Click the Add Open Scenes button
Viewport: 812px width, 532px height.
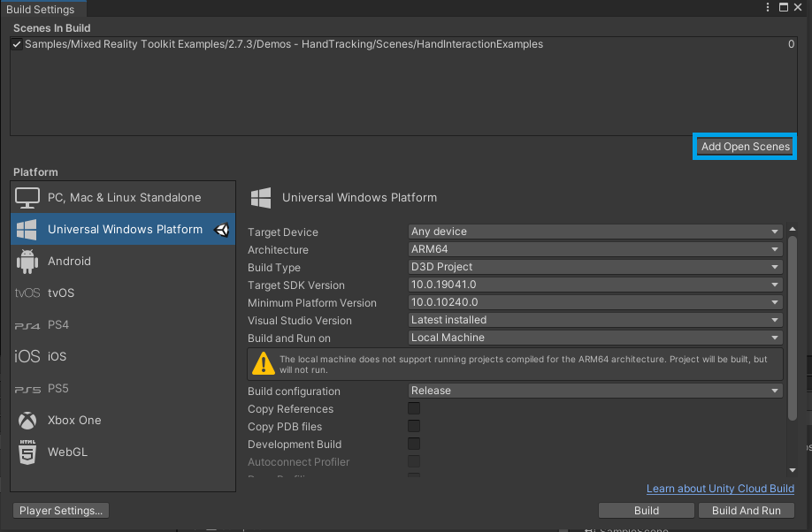[x=745, y=147]
